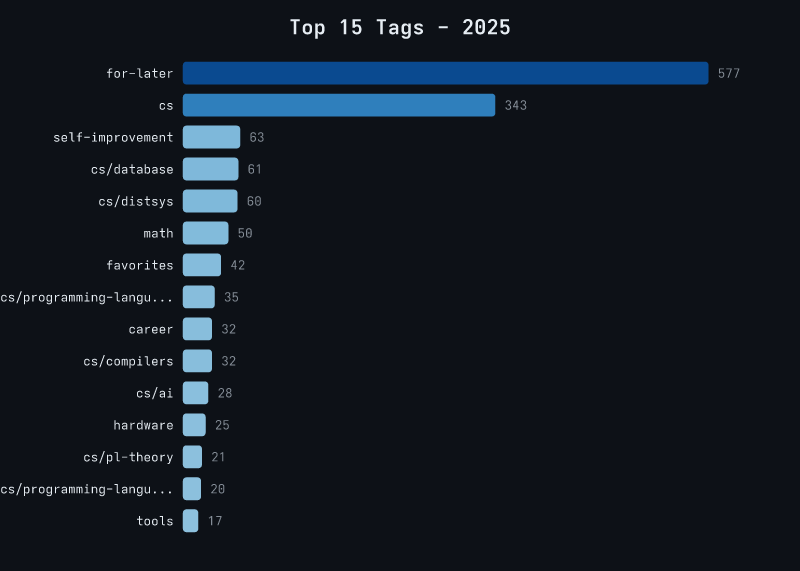Click the cs/compilers bar
The width and height of the screenshot is (800, 571).
pos(197,361)
